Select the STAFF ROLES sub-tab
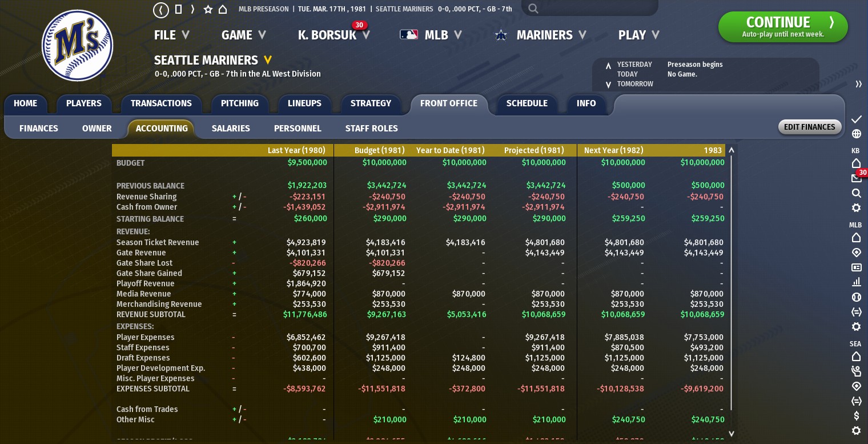Viewport: 868px width, 444px height. pyautogui.click(x=371, y=129)
